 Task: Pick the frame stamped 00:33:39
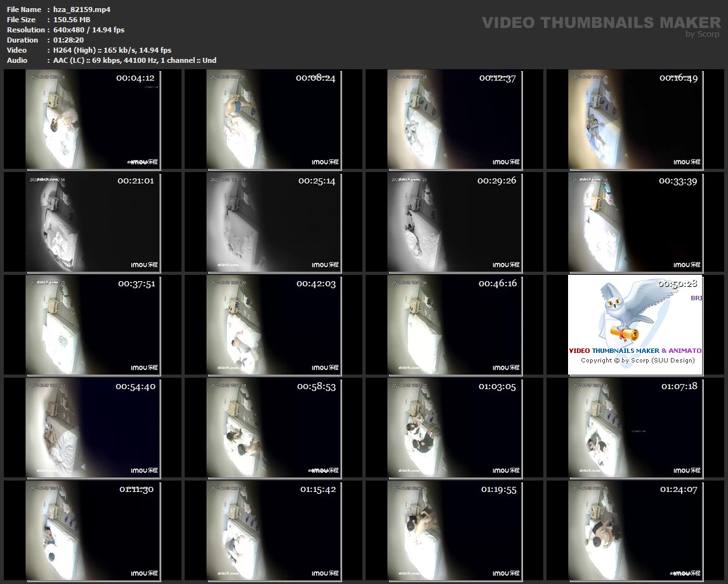point(635,222)
